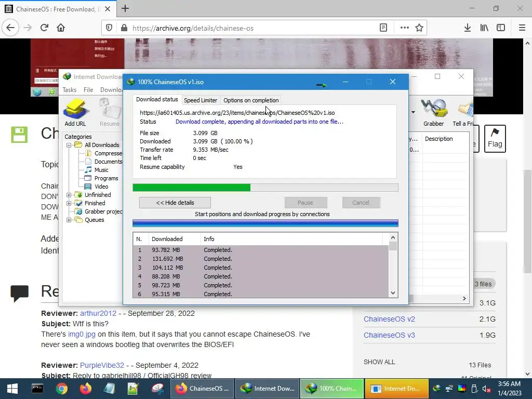Click the Tell a Friend toolbar icon
Image resolution: width=532 pixels, height=399 pixels.
click(x=463, y=112)
